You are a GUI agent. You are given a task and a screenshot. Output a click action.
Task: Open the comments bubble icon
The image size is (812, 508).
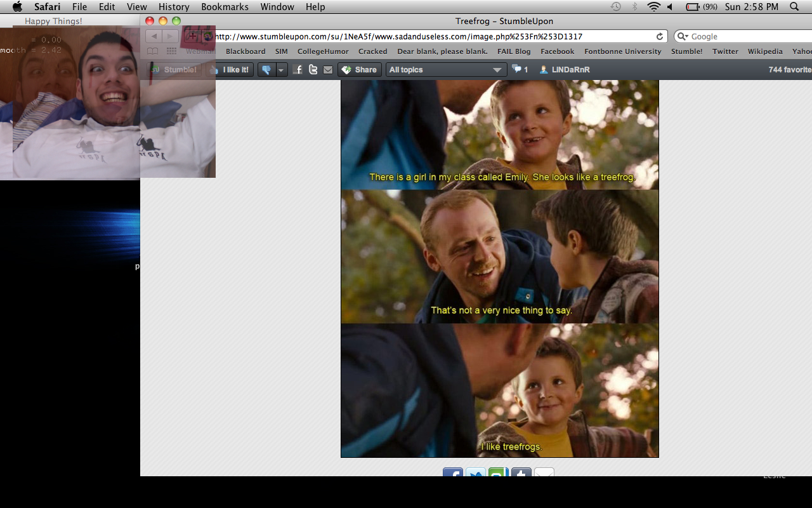pyautogui.click(x=517, y=69)
